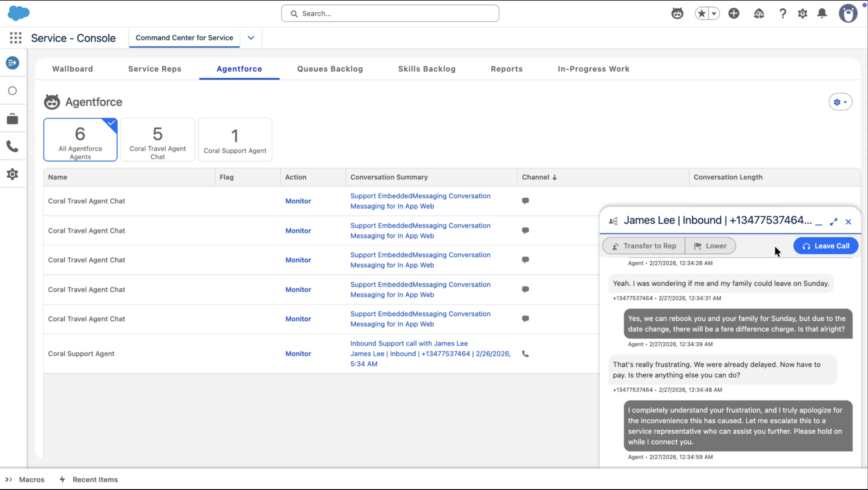Image resolution: width=868 pixels, height=490 pixels.
Task: Click the global add plus icon
Action: (734, 14)
